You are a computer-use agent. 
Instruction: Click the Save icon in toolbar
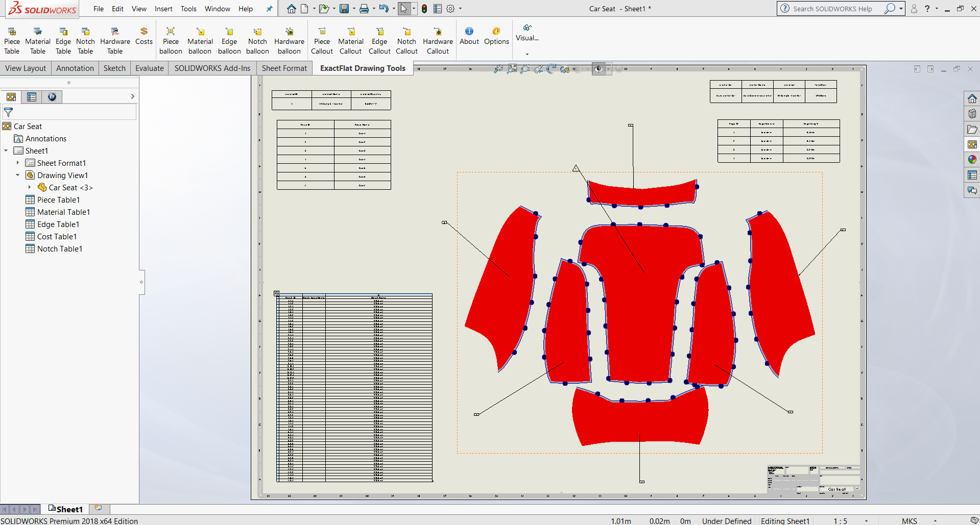345,9
